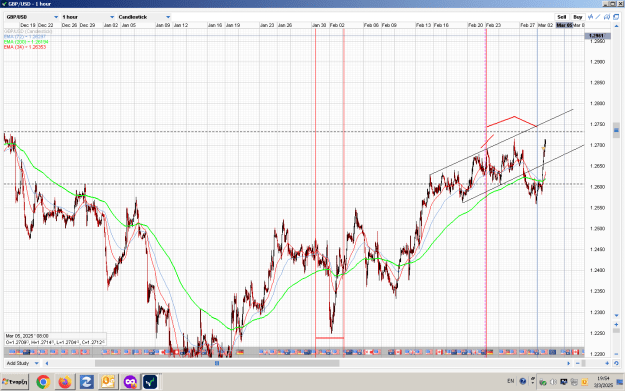The height and width of the screenshot is (391, 625).
Task: Click the system clock showing date
Action: pyautogui.click(x=603, y=382)
